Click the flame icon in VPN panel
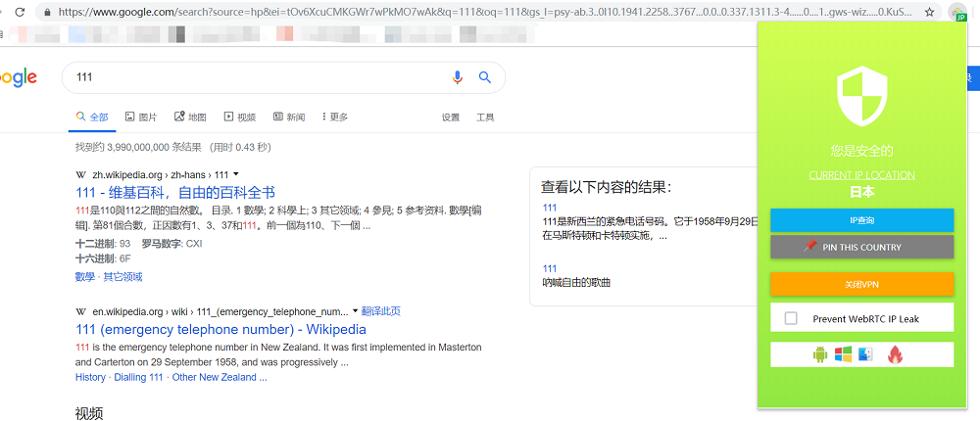Screen dimensions: 980x421 895,354
